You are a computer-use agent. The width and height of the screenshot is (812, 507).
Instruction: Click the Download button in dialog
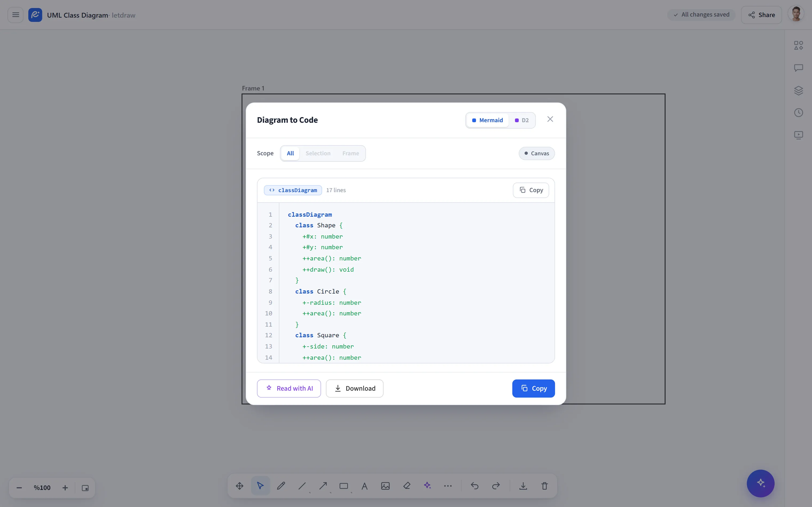[x=355, y=388]
